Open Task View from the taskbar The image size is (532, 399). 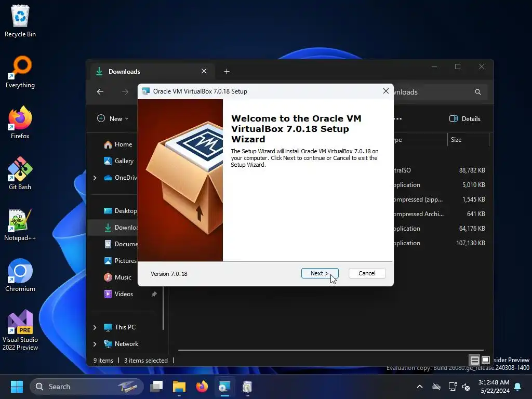click(156, 387)
